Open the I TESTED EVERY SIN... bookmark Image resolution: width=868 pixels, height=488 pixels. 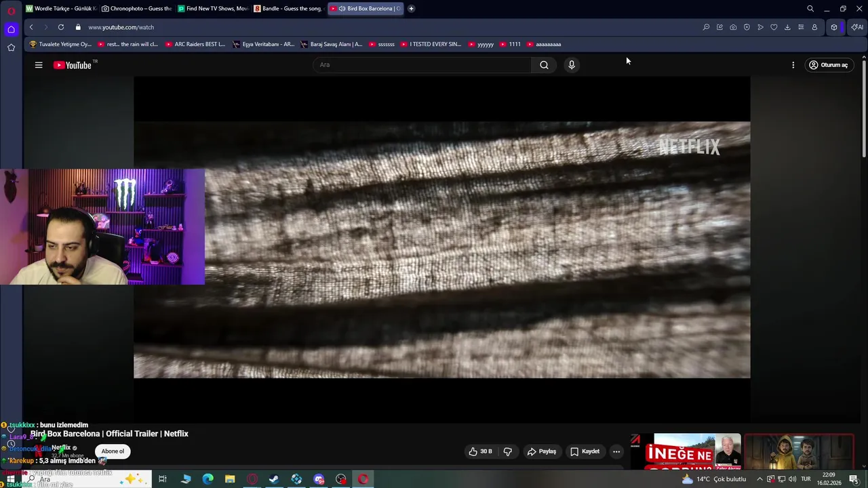click(431, 44)
